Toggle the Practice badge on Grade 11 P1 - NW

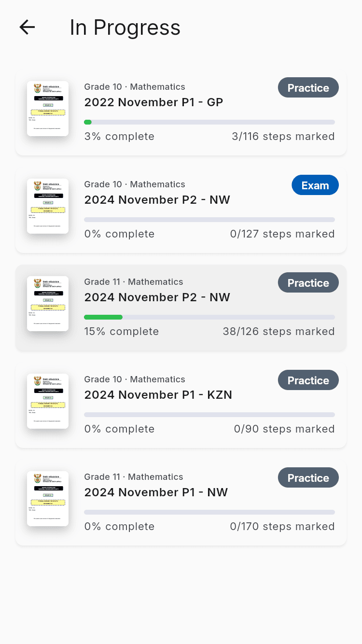pos(308,477)
